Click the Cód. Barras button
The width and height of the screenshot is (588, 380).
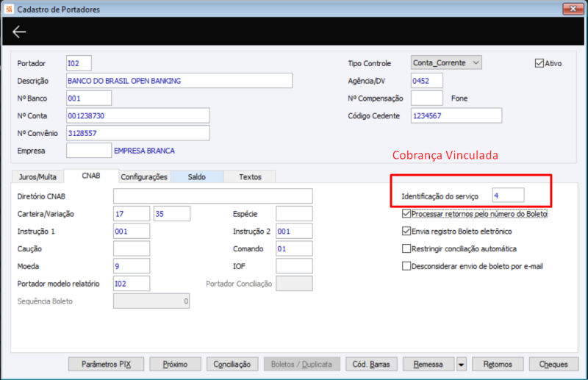371,365
